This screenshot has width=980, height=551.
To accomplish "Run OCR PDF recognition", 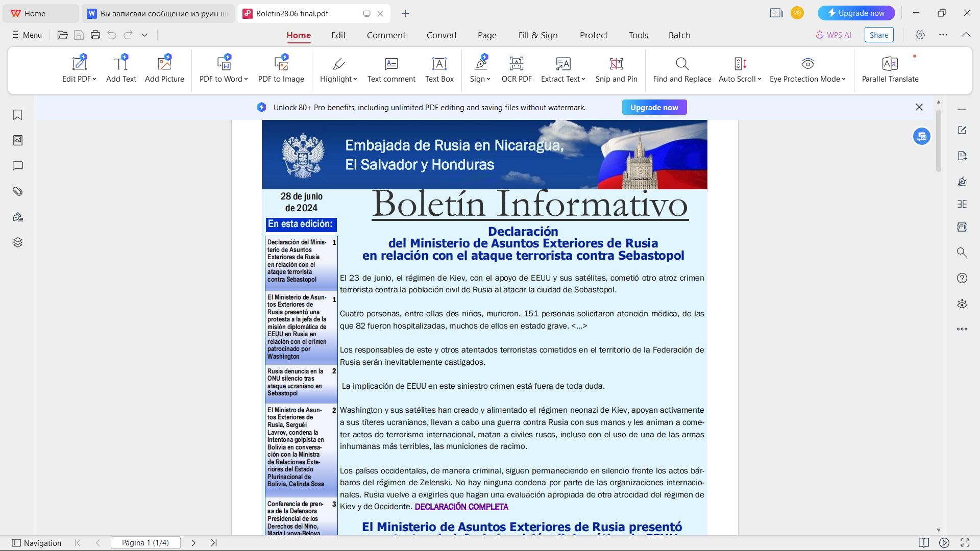I will [517, 69].
